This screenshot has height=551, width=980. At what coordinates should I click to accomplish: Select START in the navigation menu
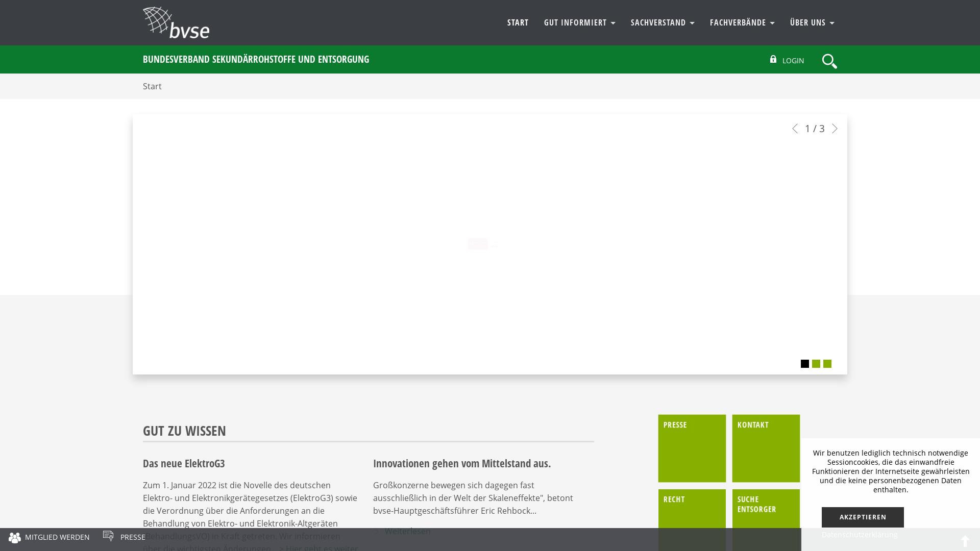pyautogui.click(x=518, y=22)
